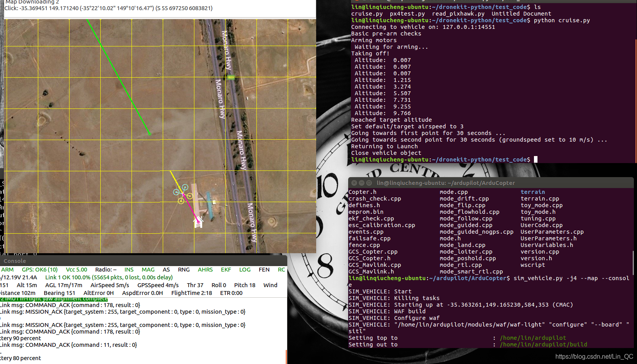Click cruise.py in the top terminal listing
This screenshot has height=364, width=637.
(x=367, y=14)
